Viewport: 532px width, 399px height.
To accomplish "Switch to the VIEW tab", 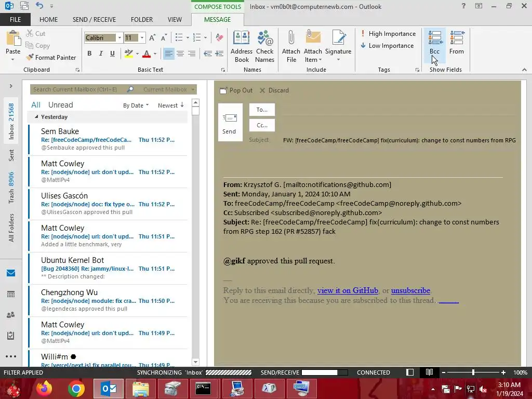I will coord(175,19).
